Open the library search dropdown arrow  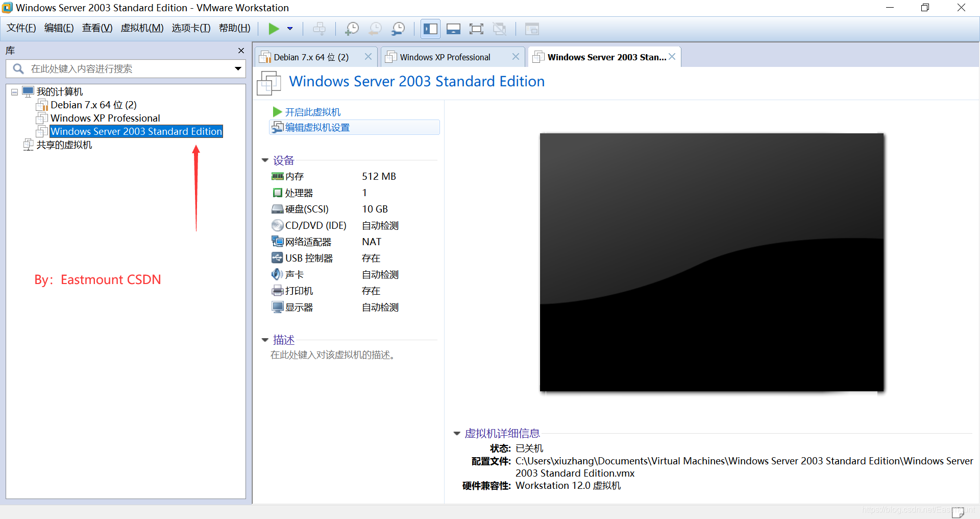coord(238,68)
